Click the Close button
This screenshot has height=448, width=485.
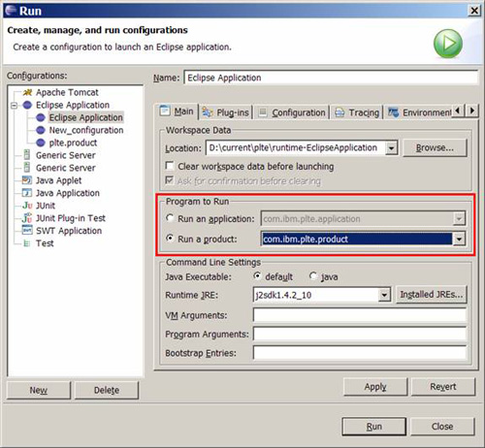click(442, 427)
